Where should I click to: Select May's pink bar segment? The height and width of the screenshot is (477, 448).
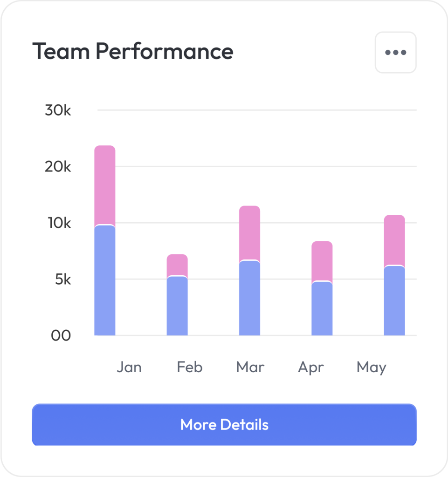pos(394,240)
